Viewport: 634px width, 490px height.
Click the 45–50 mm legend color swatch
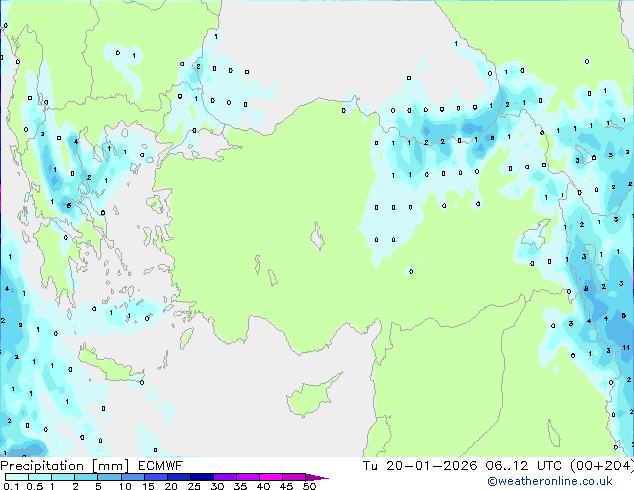pos(294,477)
